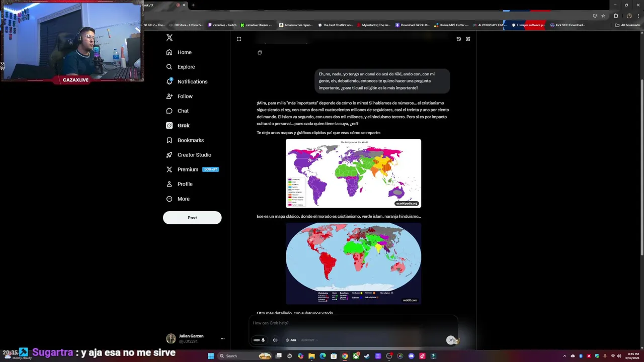
Task: Open Grok chat history icon
Action: coord(458,39)
